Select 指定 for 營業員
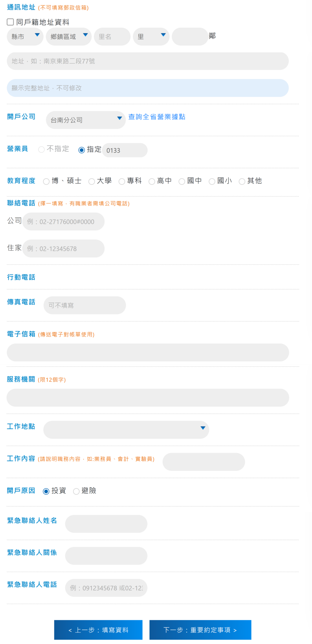This screenshot has height=644, width=312. [82, 150]
